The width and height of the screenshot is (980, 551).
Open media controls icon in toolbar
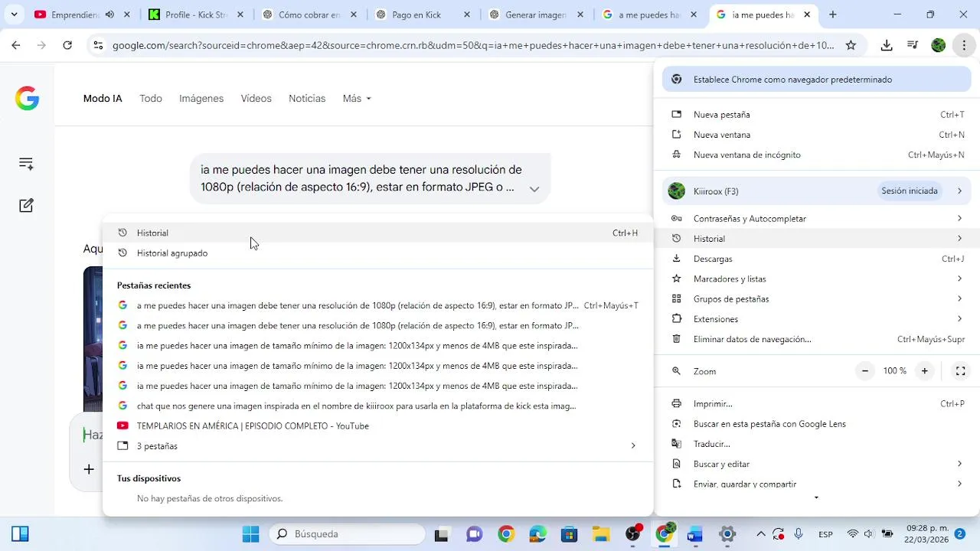click(x=913, y=45)
